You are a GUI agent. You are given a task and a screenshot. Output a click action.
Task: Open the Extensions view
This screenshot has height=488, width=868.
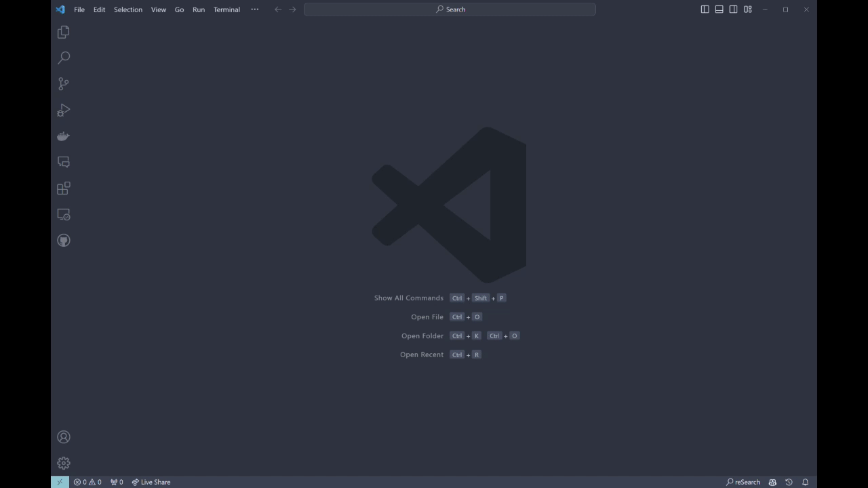pos(64,188)
